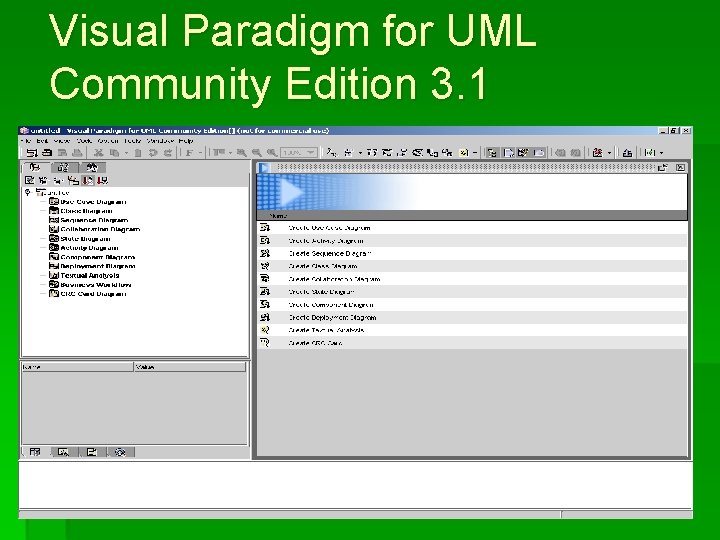Open the Edit menu
The height and width of the screenshot is (540, 720).
click(x=42, y=141)
